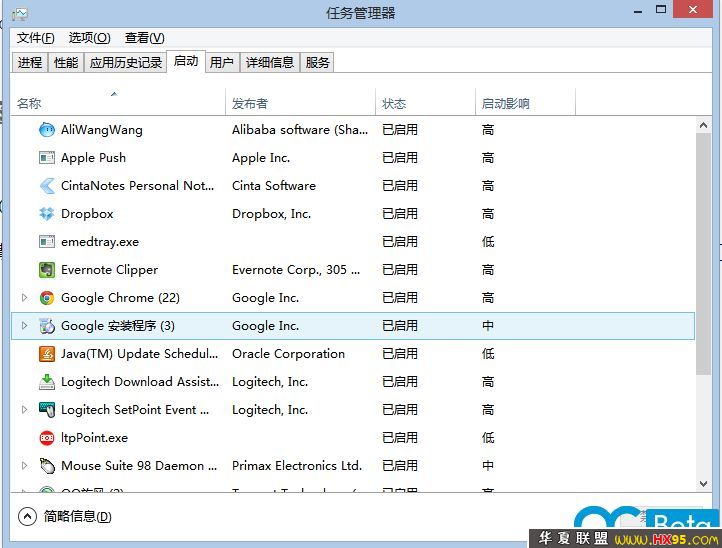Open the 查看(V) menu

[x=145, y=38]
